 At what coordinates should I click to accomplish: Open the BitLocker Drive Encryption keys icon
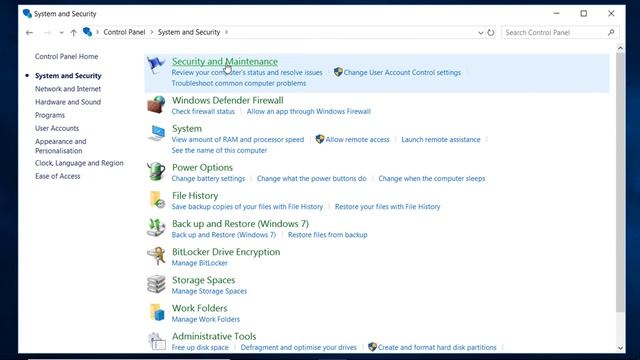[x=156, y=256]
